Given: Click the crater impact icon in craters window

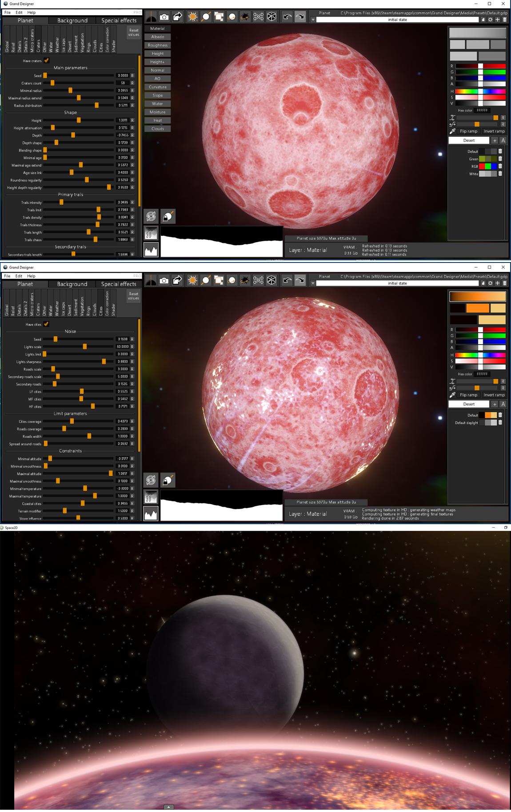Looking at the screenshot, I should pyautogui.click(x=245, y=17).
